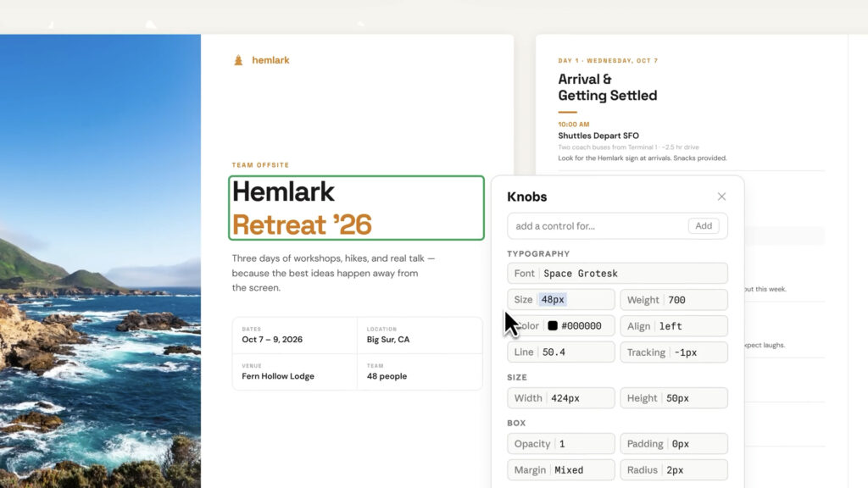868x488 pixels.
Task: Select the "Hemlark Retreat '26" heading
Action: pos(356,208)
